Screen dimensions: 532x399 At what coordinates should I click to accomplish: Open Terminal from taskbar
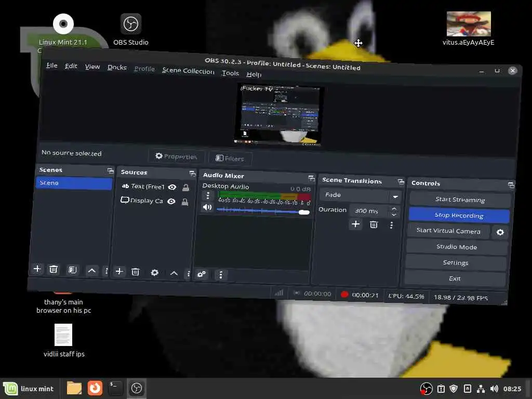tap(115, 388)
